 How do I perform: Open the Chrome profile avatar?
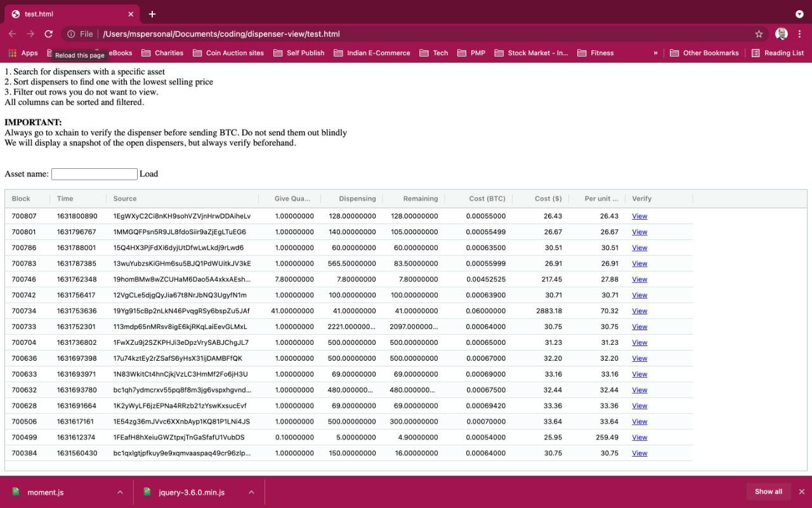(782, 34)
